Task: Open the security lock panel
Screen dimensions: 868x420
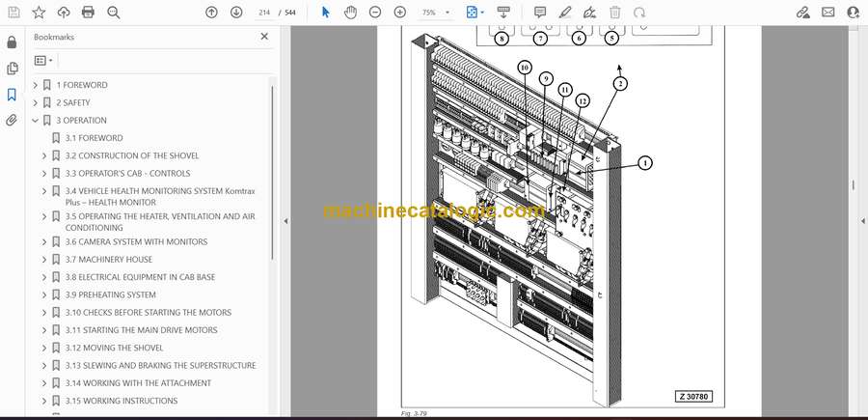Action: 12,42
